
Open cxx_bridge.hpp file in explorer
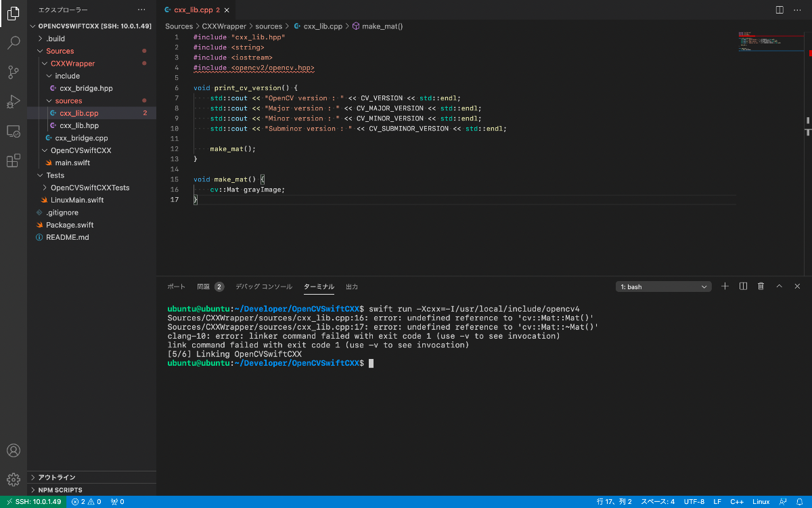(86, 88)
